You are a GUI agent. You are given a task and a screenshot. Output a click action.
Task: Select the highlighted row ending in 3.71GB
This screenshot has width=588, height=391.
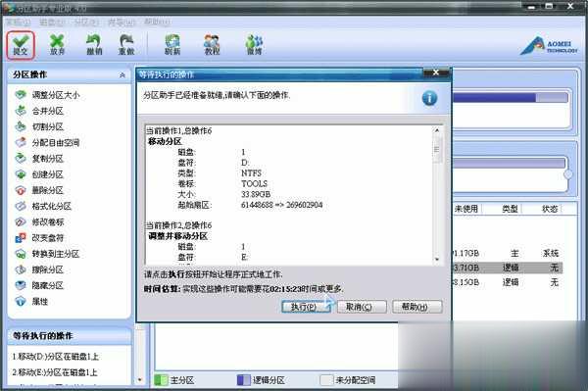tap(508, 268)
